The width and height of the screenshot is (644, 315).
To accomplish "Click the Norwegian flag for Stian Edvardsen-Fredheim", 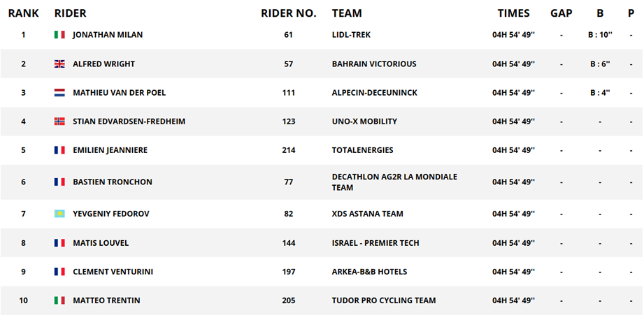I will (59, 122).
